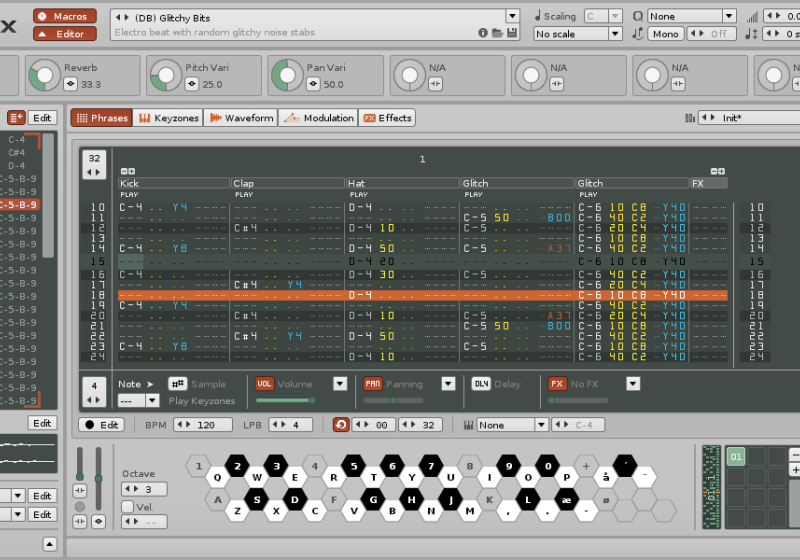Image resolution: width=800 pixels, height=560 pixels.
Task: Toggle the Mono voice mode button
Action: tap(665, 34)
